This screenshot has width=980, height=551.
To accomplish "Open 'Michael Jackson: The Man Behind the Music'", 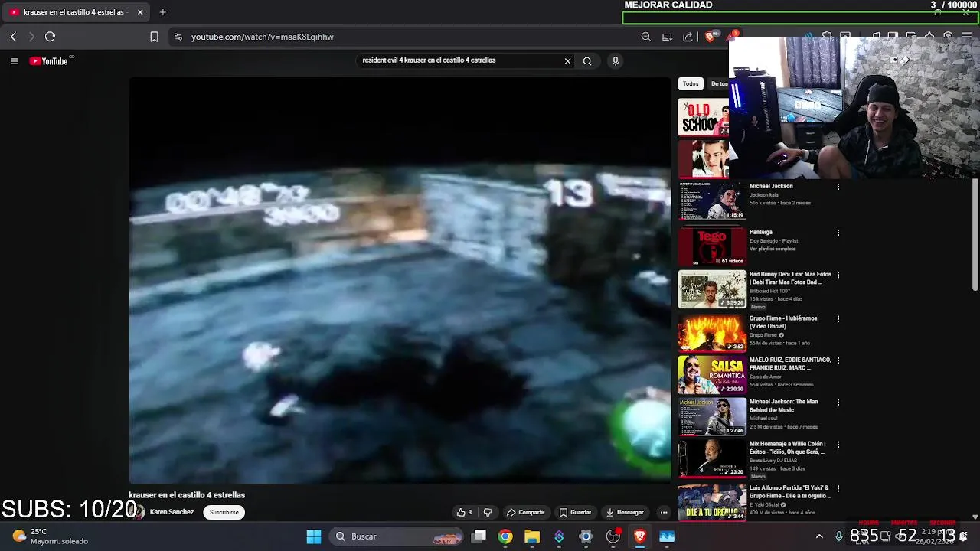I will pos(784,406).
